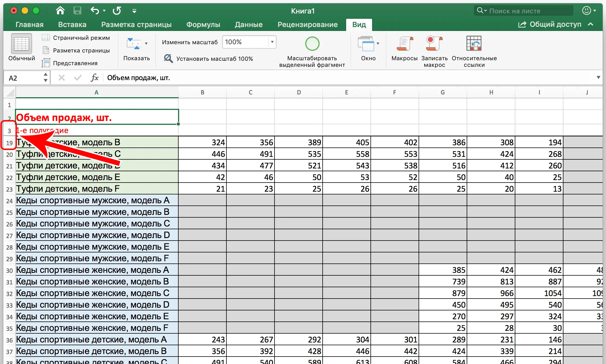This screenshot has height=364, width=606.
Task: Select column G header
Action: pyautogui.click(x=443, y=92)
